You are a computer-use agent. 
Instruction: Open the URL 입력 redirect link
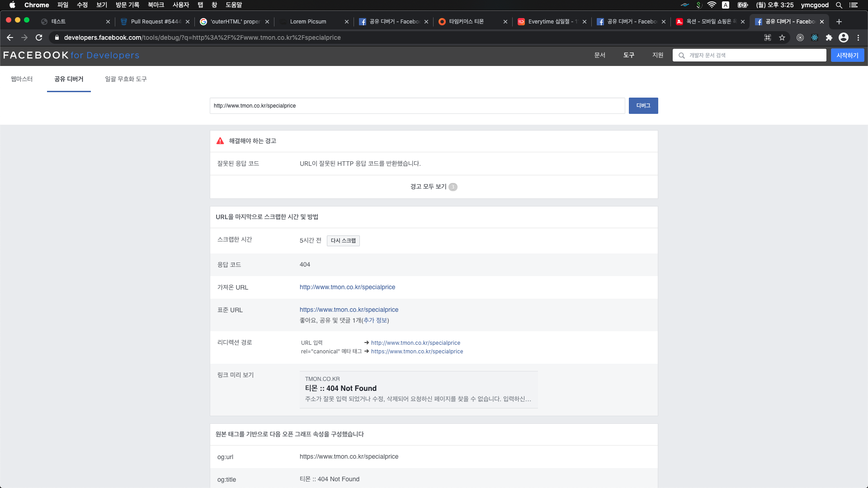point(415,343)
